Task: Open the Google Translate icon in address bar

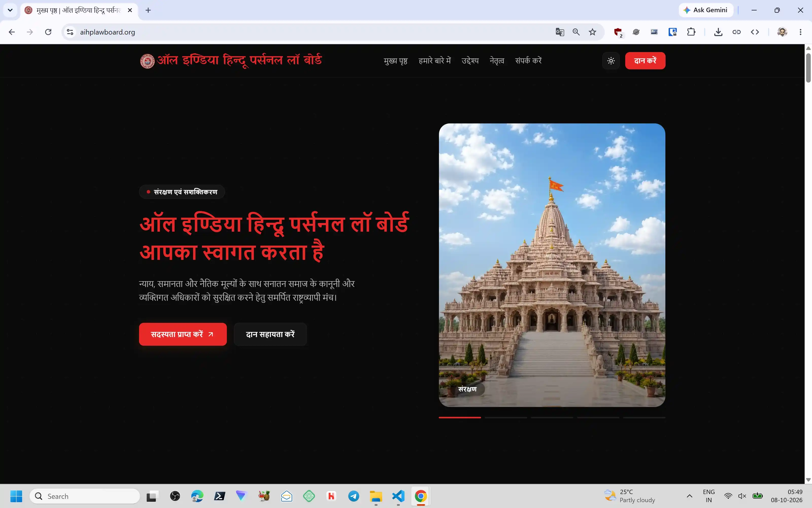Action: 560,32
